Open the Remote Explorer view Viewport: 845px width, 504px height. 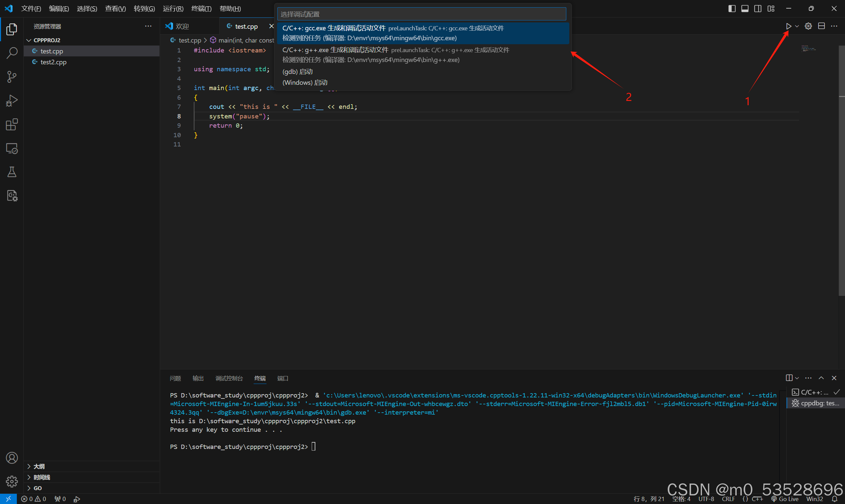12,148
